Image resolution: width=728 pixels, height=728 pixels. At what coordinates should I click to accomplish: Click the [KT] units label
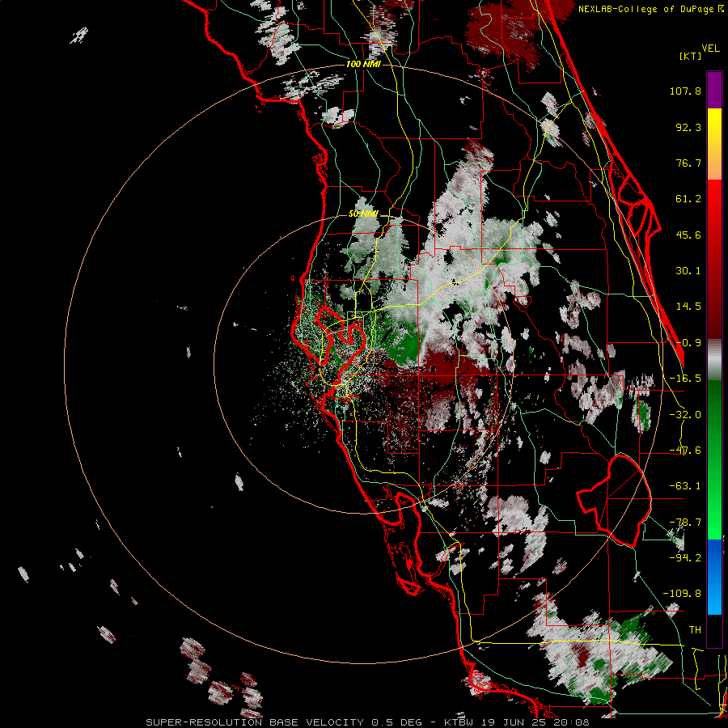(x=691, y=56)
